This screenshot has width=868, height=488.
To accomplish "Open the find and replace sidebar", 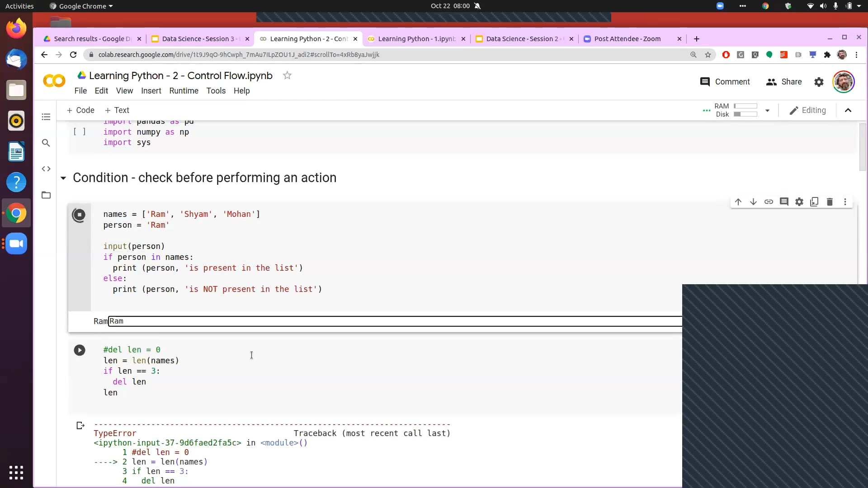I will [x=46, y=143].
